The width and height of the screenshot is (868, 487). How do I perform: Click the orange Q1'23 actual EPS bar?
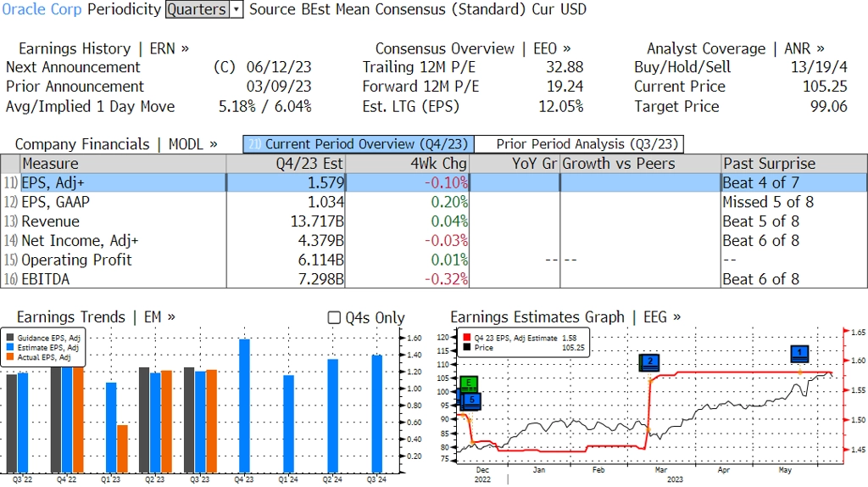tap(122, 449)
